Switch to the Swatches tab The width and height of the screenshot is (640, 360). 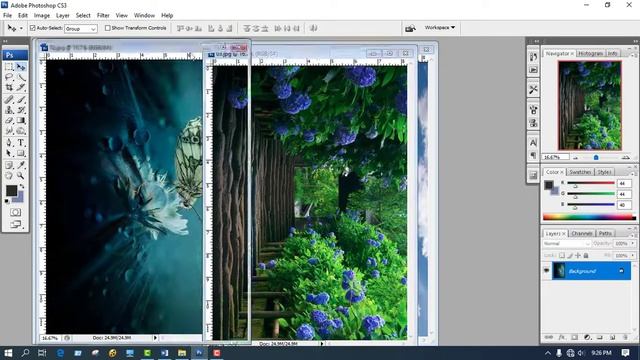tap(580, 172)
